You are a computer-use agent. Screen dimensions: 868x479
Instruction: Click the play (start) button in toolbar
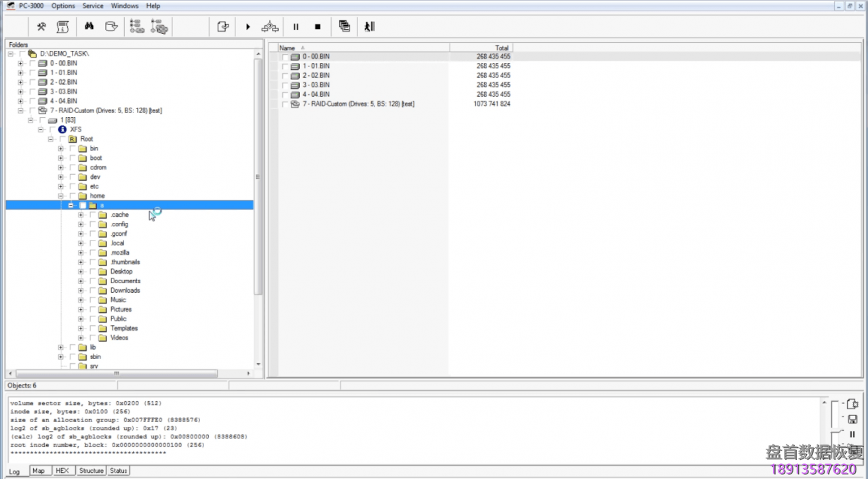[x=248, y=26]
